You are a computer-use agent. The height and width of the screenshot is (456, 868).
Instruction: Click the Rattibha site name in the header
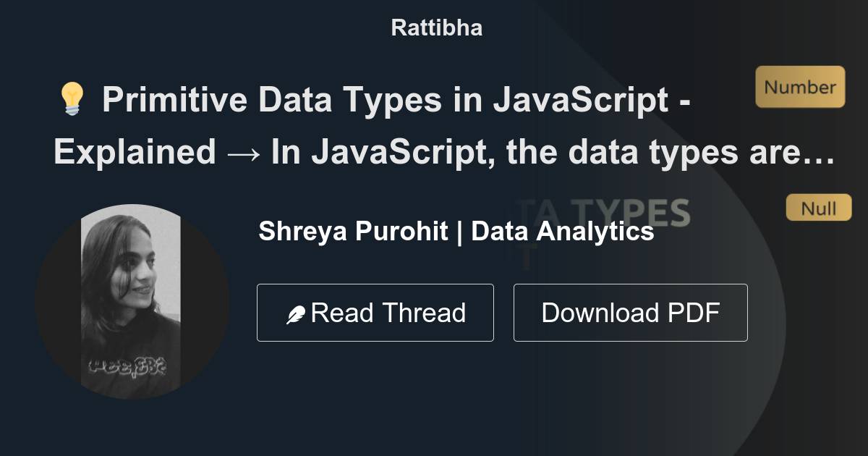(x=435, y=27)
